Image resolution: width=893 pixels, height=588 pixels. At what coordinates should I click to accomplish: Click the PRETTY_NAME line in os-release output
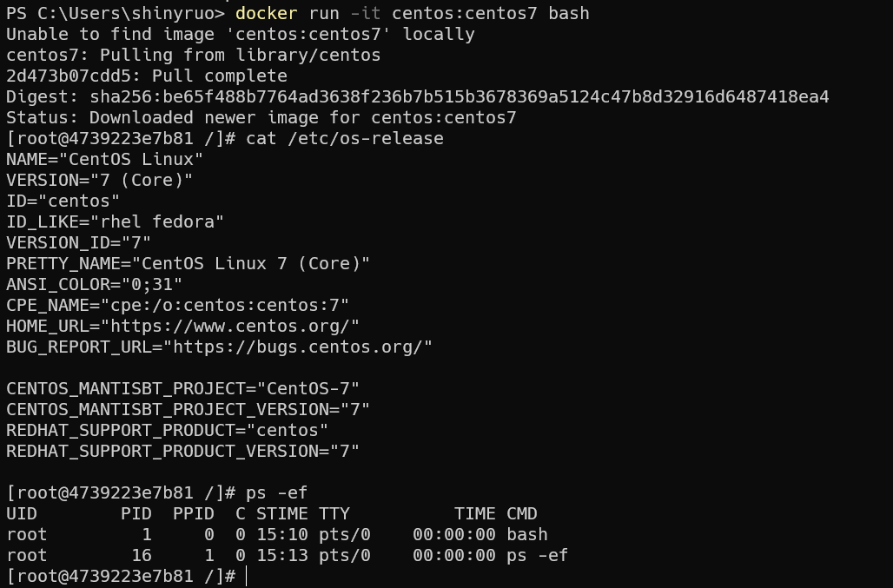tap(188, 264)
